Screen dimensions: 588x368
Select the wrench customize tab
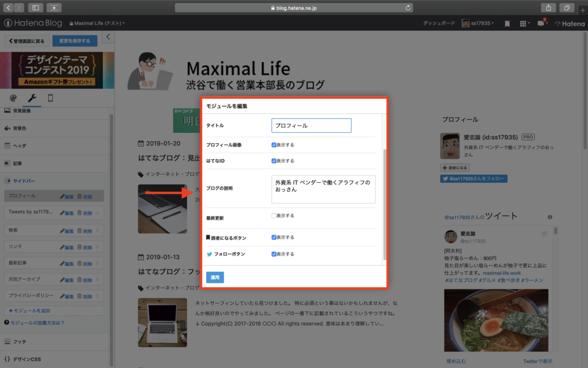[32, 98]
